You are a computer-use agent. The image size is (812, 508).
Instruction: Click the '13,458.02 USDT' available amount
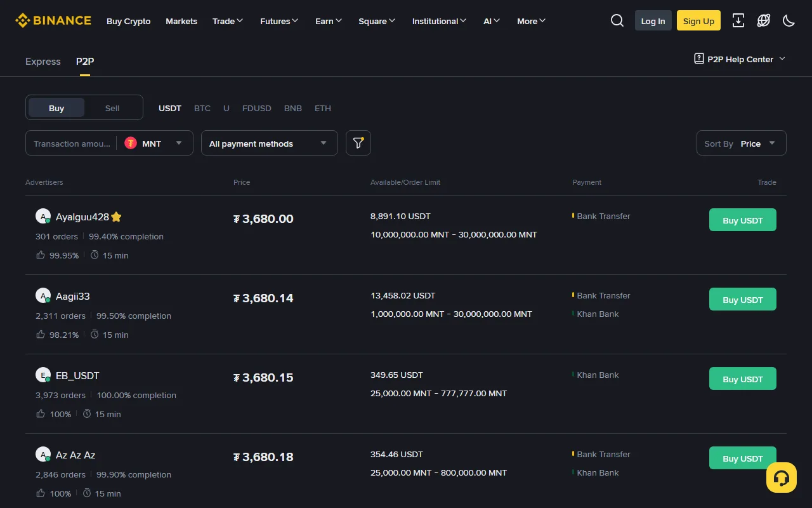click(x=403, y=295)
